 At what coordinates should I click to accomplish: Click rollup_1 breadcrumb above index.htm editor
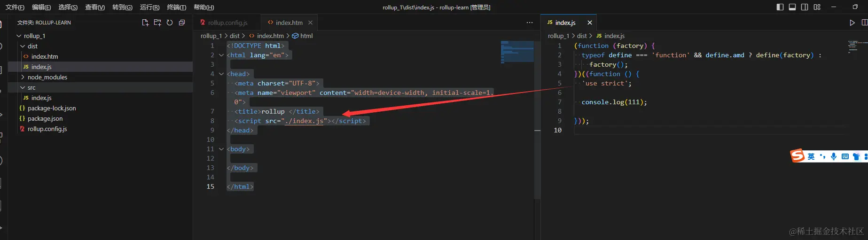(x=211, y=36)
